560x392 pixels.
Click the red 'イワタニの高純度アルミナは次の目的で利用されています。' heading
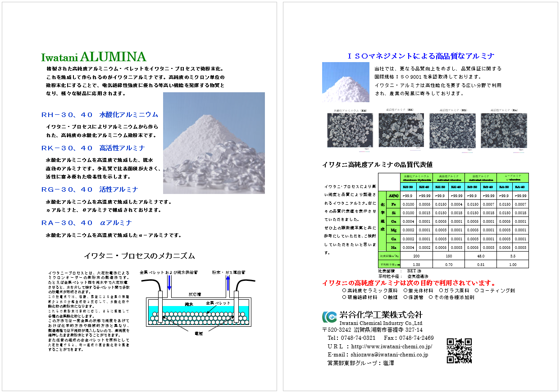[409, 283]
